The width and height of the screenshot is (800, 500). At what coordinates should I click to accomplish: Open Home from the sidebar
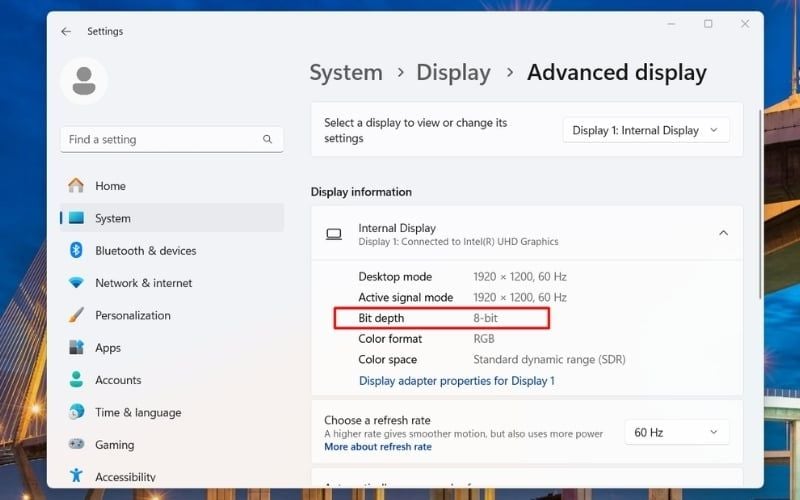110,186
